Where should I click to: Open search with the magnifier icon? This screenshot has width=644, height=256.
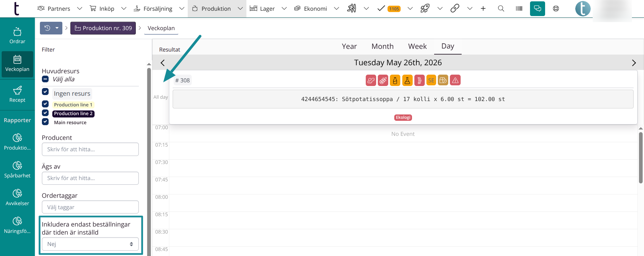click(x=501, y=8)
